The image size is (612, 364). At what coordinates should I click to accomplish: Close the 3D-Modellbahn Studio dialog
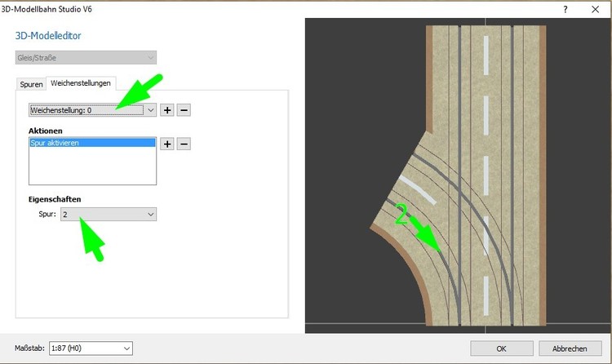[x=595, y=9]
